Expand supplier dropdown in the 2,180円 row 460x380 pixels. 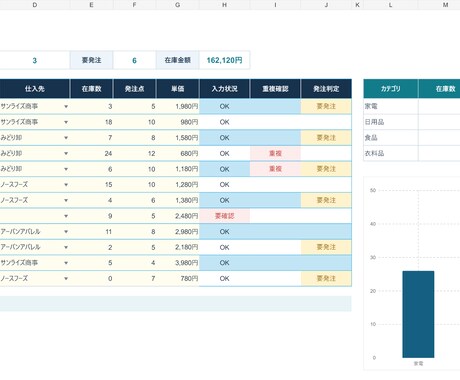click(66, 247)
